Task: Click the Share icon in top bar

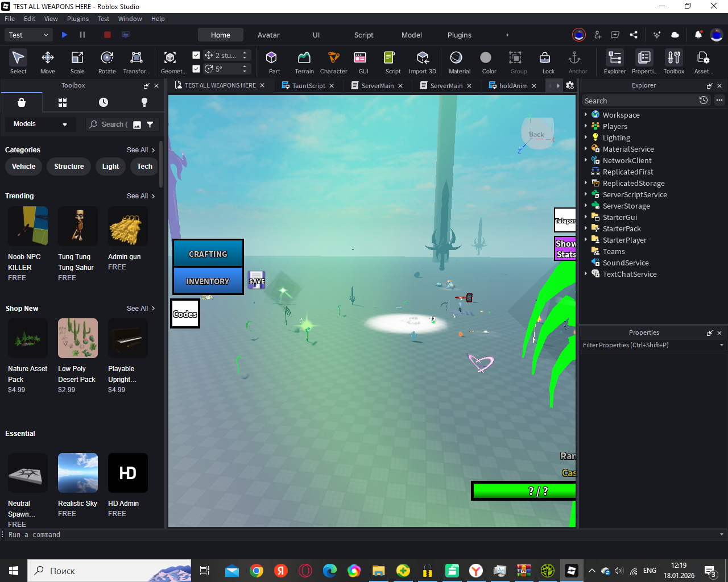Action: click(x=634, y=35)
